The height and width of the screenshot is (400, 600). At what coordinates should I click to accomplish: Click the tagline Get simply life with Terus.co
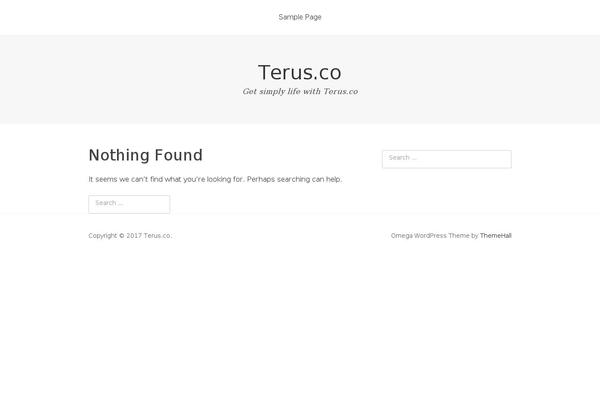point(300,91)
